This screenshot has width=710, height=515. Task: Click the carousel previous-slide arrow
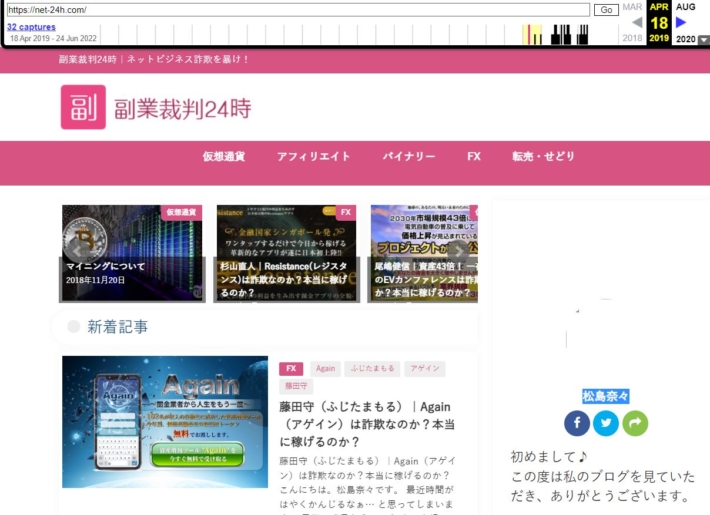click(77, 250)
